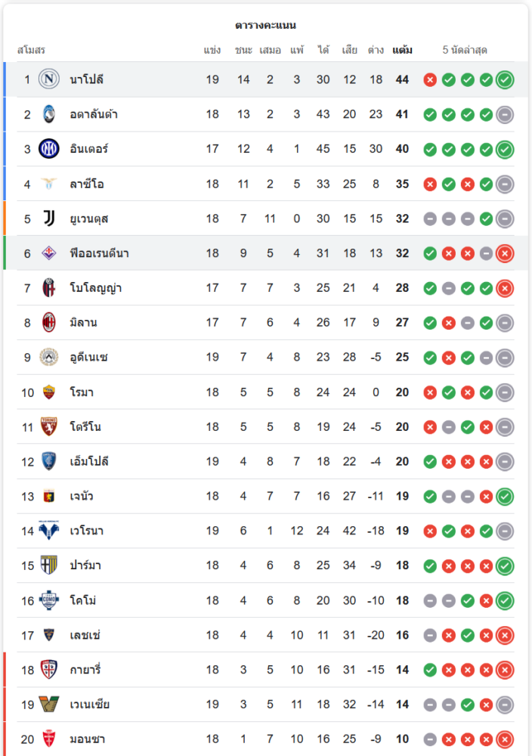The image size is (532, 756).
Task: Click the Inter Milan crest icon
Action: (49, 149)
